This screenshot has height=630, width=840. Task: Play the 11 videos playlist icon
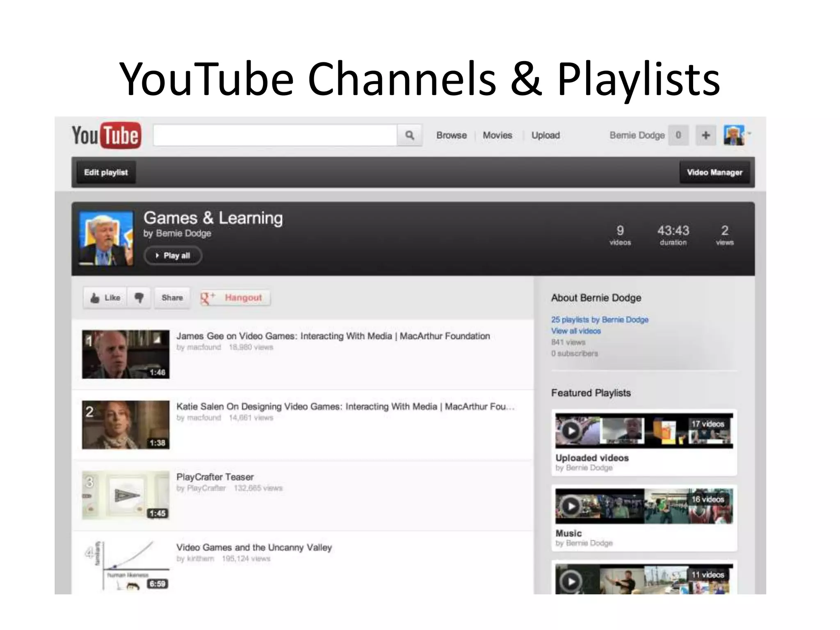point(571,581)
